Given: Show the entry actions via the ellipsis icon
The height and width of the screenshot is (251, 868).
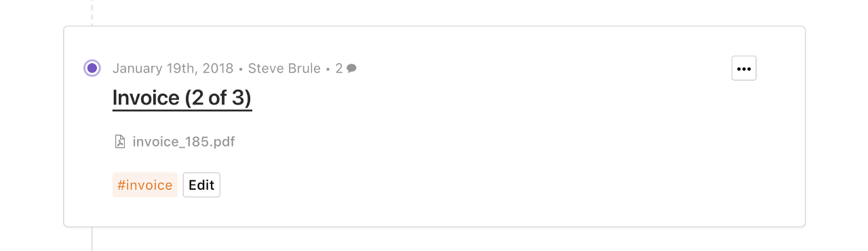Looking at the screenshot, I should coord(744,69).
